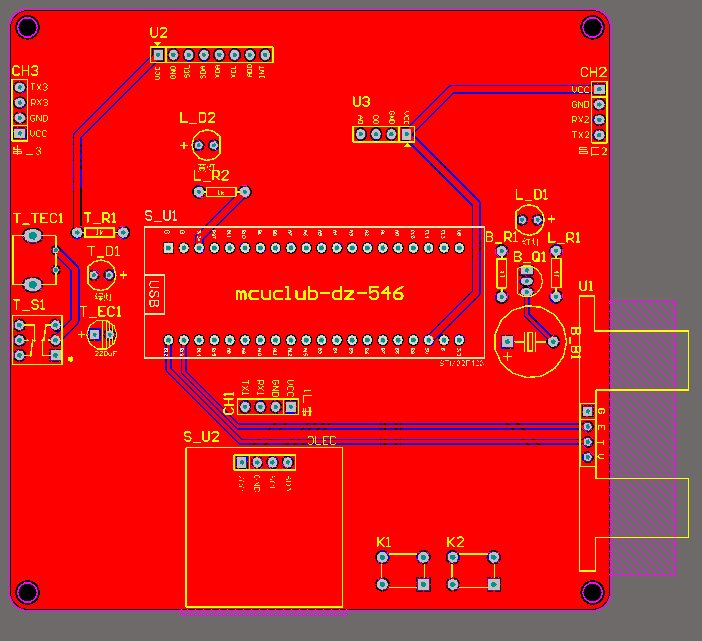The image size is (702, 641).
Task: Select the T_EC1 220uF capacitor
Action: coord(102,334)
